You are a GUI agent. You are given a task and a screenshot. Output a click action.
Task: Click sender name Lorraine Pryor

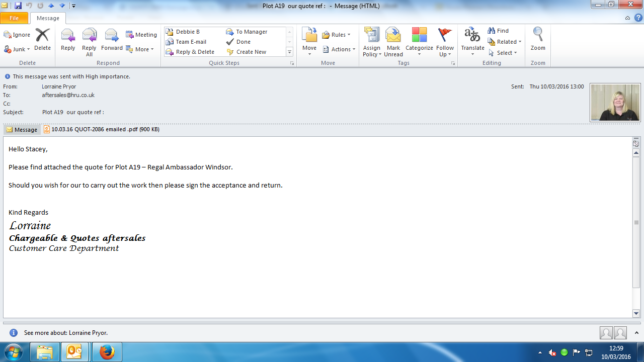pos(59,86)
